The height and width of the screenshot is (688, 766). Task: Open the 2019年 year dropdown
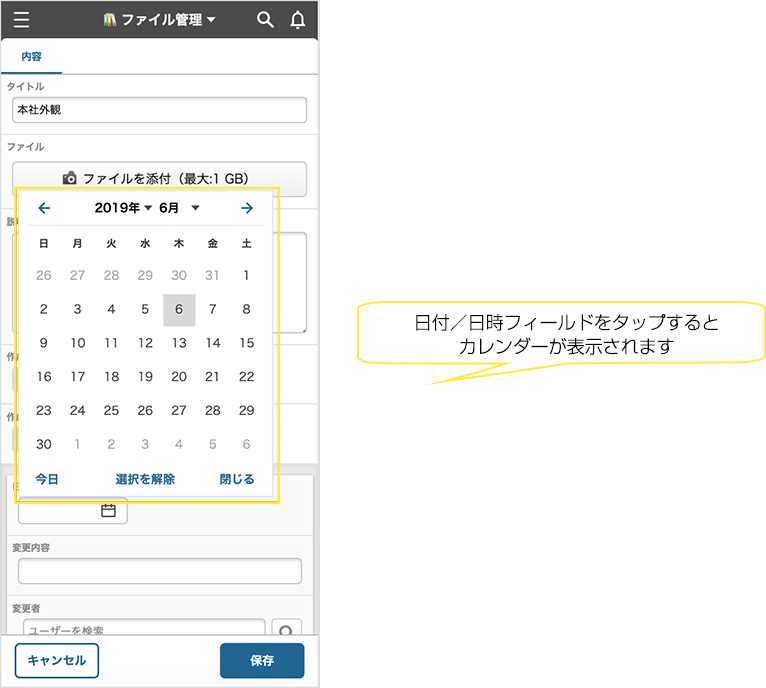[123, 208]
